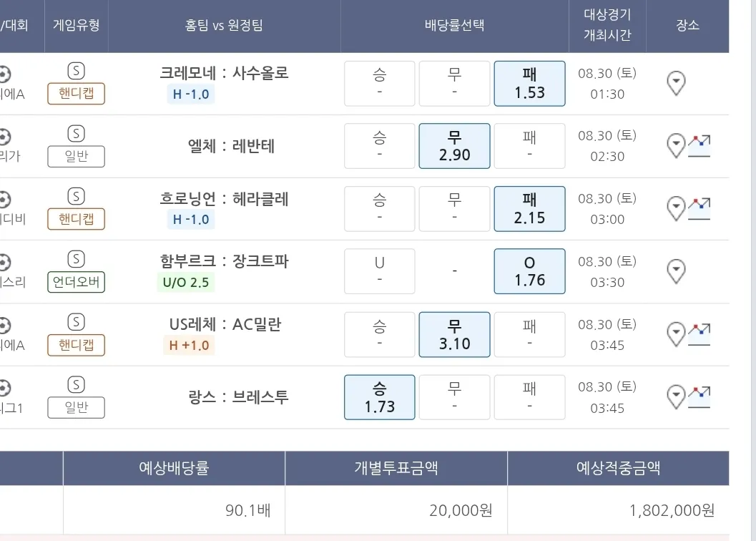Deselect 패 1.53 for 크레모네 vs 사수올로
This screenshot has width=756, height=541.
[529, 83]
